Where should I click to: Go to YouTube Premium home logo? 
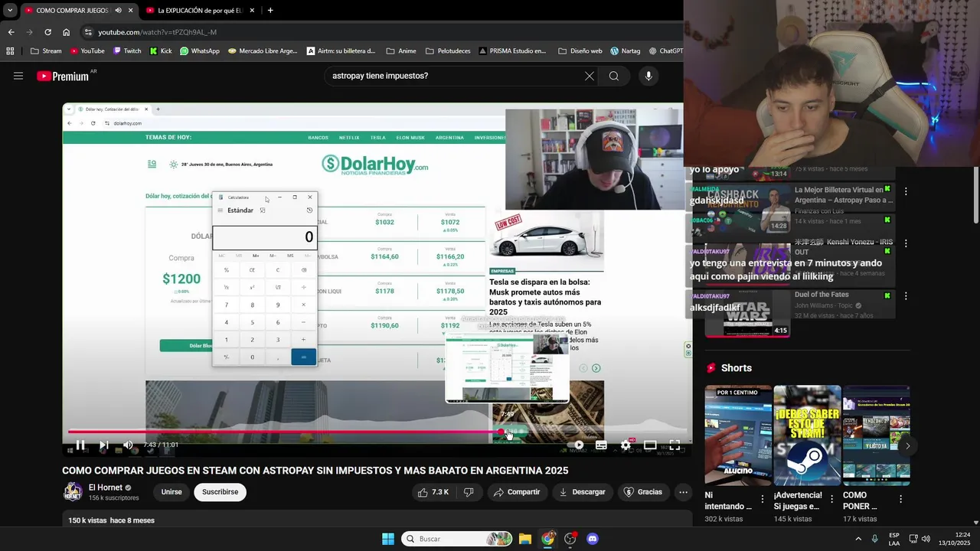63,76
